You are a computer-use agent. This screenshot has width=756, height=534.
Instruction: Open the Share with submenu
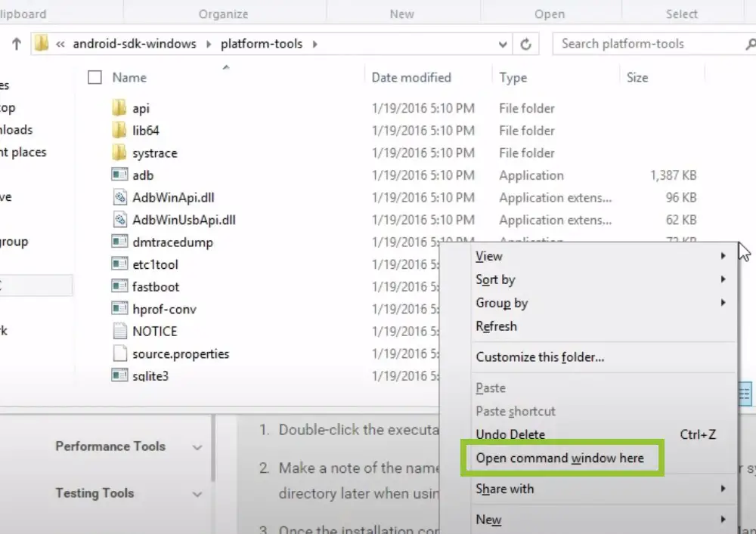[600, 489]
